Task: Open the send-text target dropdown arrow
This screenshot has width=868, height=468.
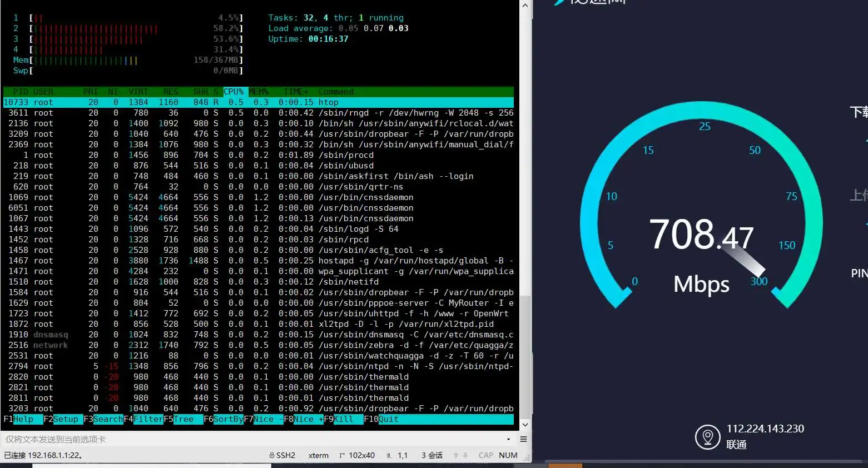Action: [x=508, y=439]
